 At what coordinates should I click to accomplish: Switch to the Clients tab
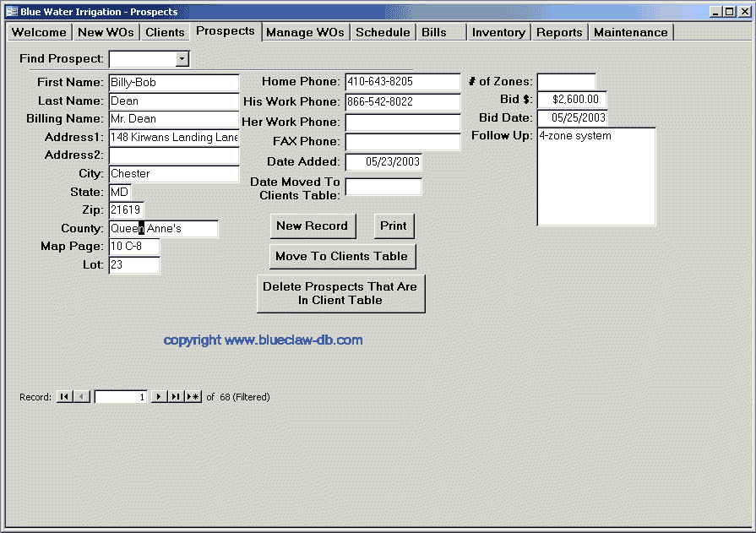(165, 32)
